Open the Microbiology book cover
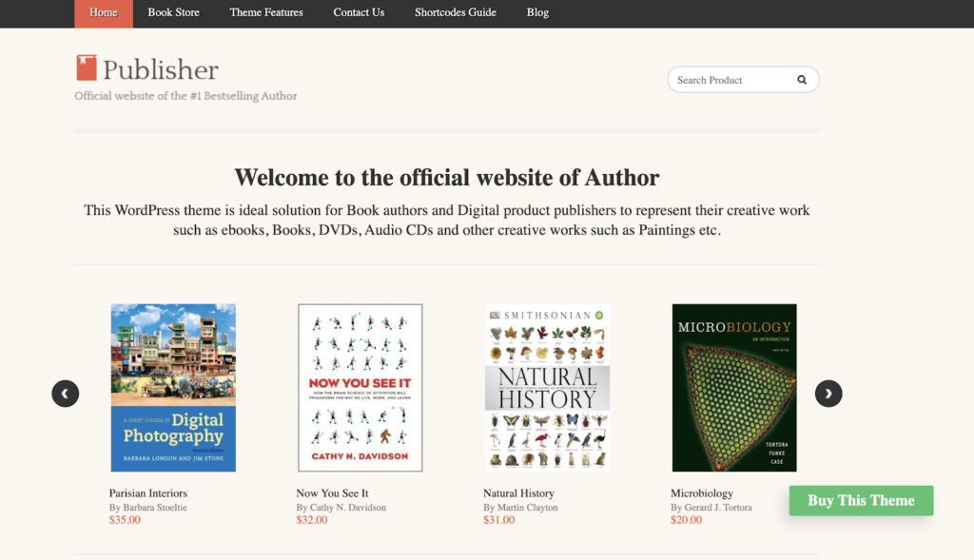The width and height of the screenshot is (974, 560). tap(734, 387)
